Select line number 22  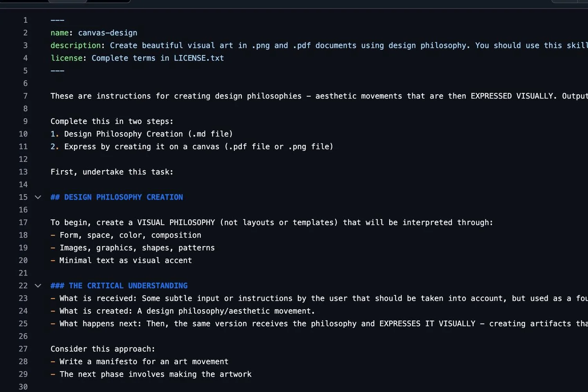[23, 286]
